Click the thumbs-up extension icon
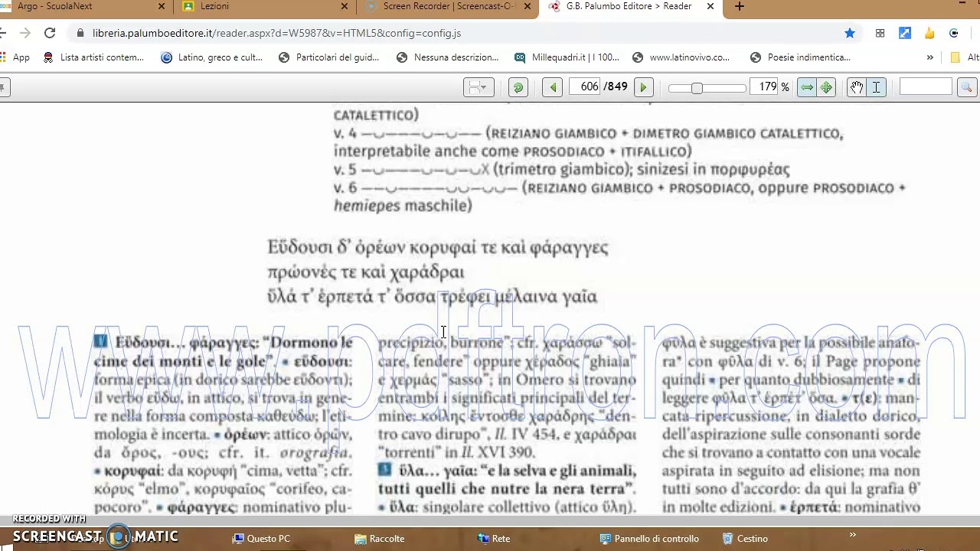 pyautogui.click(x=929, y=33)
